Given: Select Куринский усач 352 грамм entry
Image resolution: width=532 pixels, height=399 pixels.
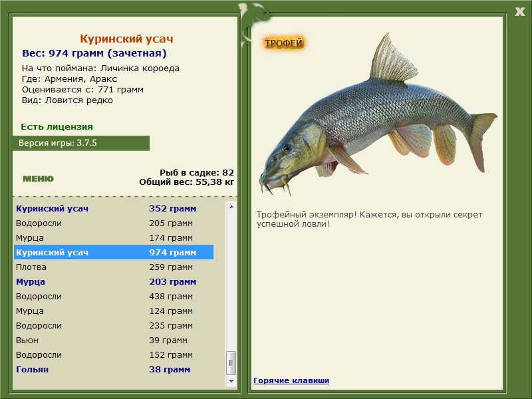Looking at the screenshot, I should (x=113, y=209).
